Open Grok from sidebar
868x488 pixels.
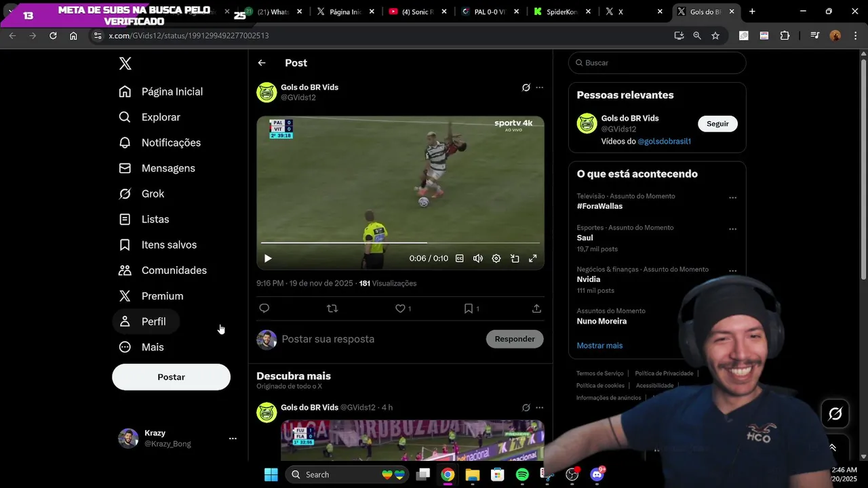coord(142,194)
